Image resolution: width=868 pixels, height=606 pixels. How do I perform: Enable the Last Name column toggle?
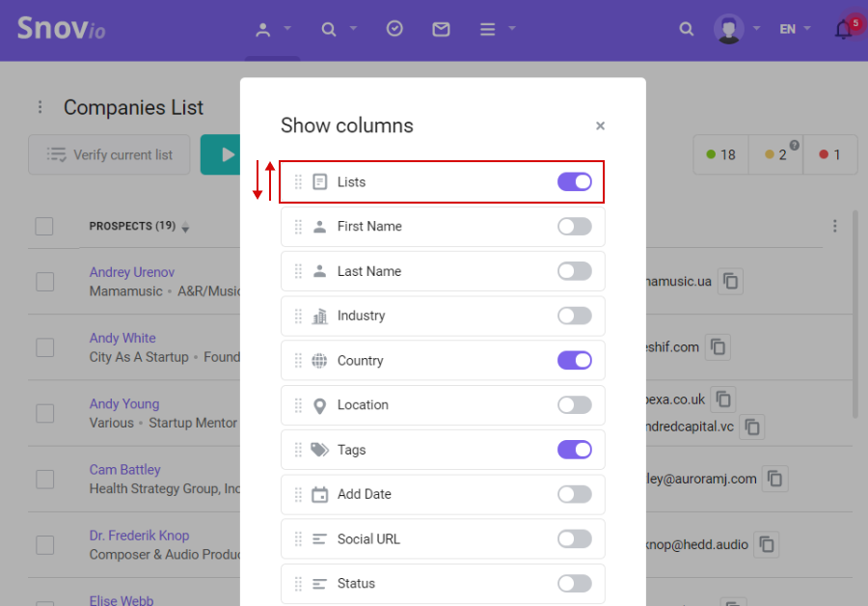575,271
